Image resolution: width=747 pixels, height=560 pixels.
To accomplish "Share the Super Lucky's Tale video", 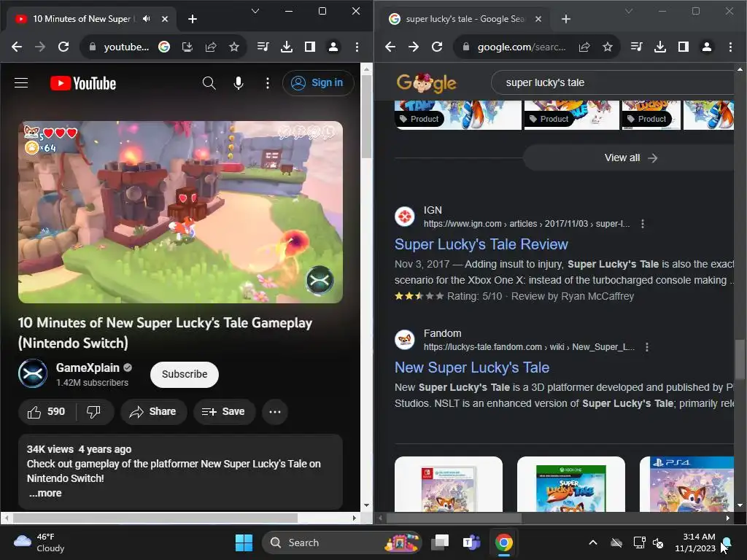I will click(153, 411).
